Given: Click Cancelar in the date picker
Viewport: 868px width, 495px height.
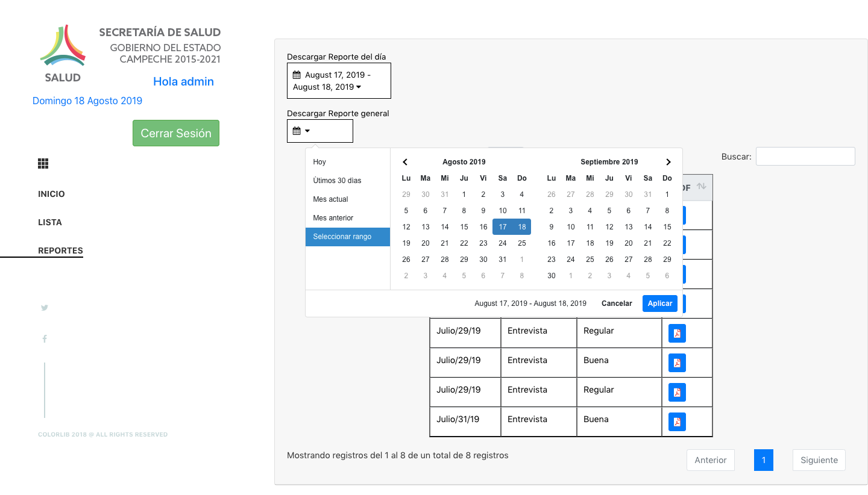Looking at the screenshot, I should 617,304.
